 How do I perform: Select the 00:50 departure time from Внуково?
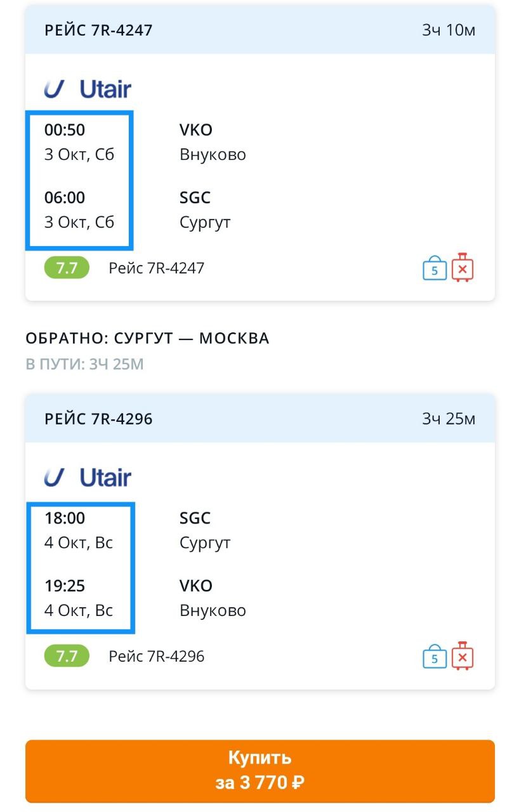pyautogui.click(x=65, y=130)
